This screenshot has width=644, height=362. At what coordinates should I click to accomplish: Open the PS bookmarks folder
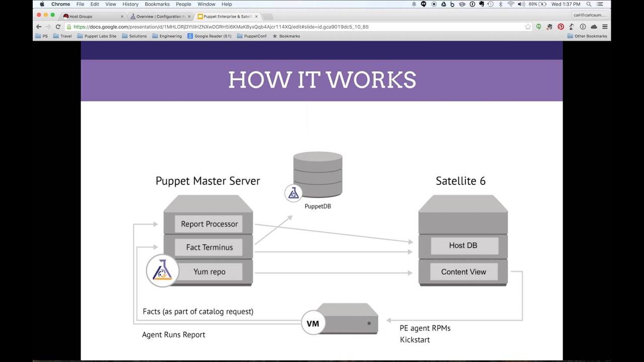(x=41, y=36)
